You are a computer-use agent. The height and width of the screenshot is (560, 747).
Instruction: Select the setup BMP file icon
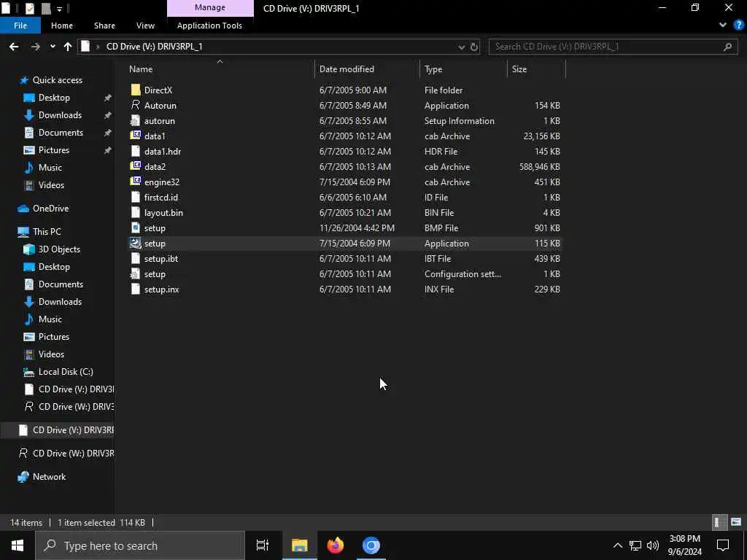135,227
